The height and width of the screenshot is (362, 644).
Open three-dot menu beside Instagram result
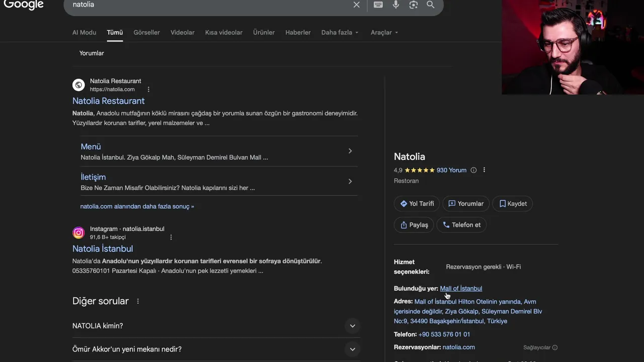point(171,237)
